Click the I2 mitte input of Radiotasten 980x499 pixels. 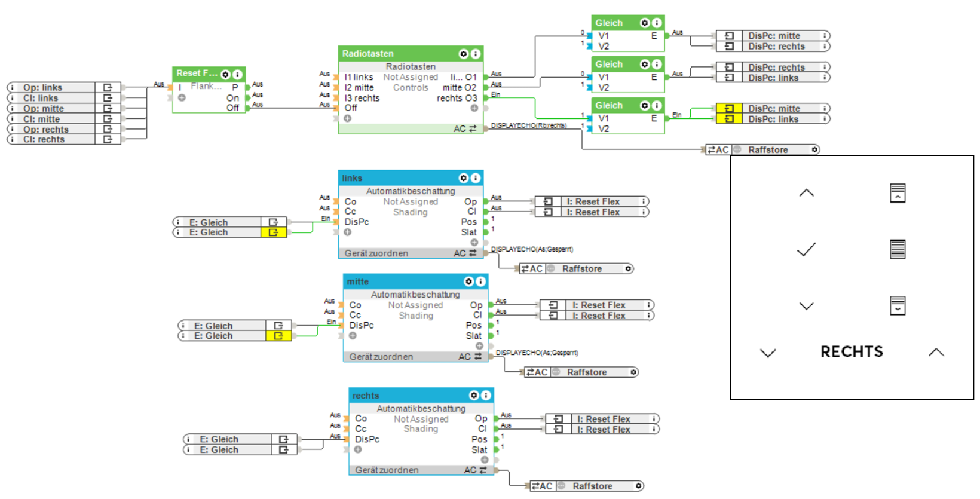point(359,87)
